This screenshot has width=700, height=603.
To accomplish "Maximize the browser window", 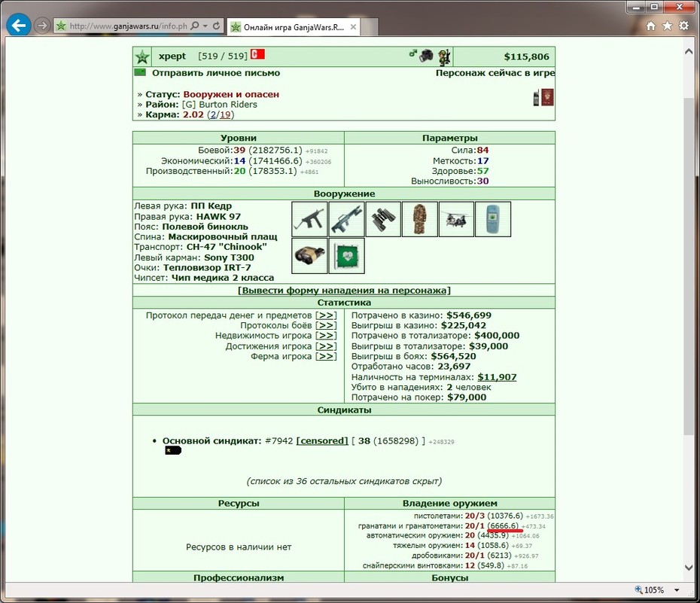I will (x=655, y=7).
